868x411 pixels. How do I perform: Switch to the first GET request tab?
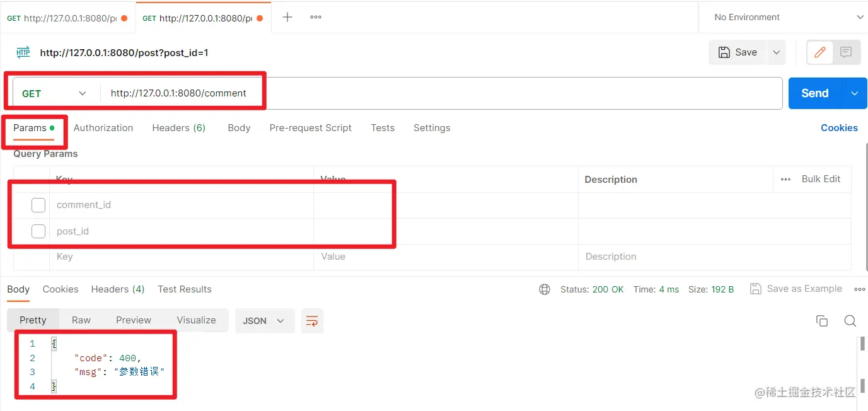tap(67, 18)
